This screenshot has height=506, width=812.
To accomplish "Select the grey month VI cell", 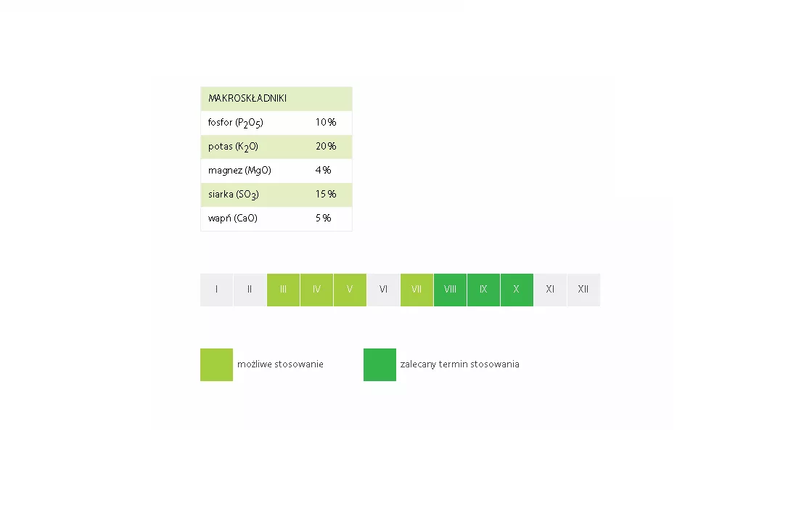I will (x=383, y=290).
